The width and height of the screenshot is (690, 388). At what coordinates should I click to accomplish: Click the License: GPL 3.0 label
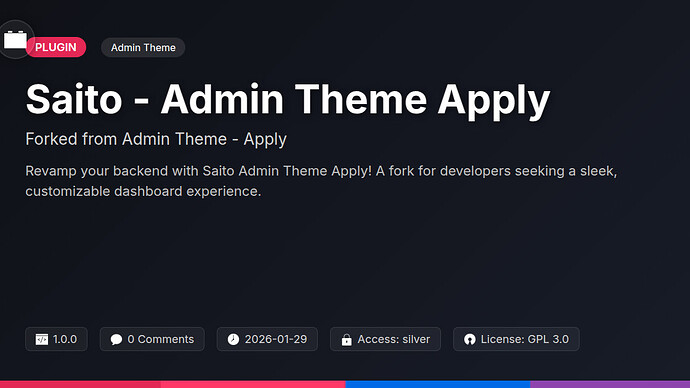(x=525, y=339)
